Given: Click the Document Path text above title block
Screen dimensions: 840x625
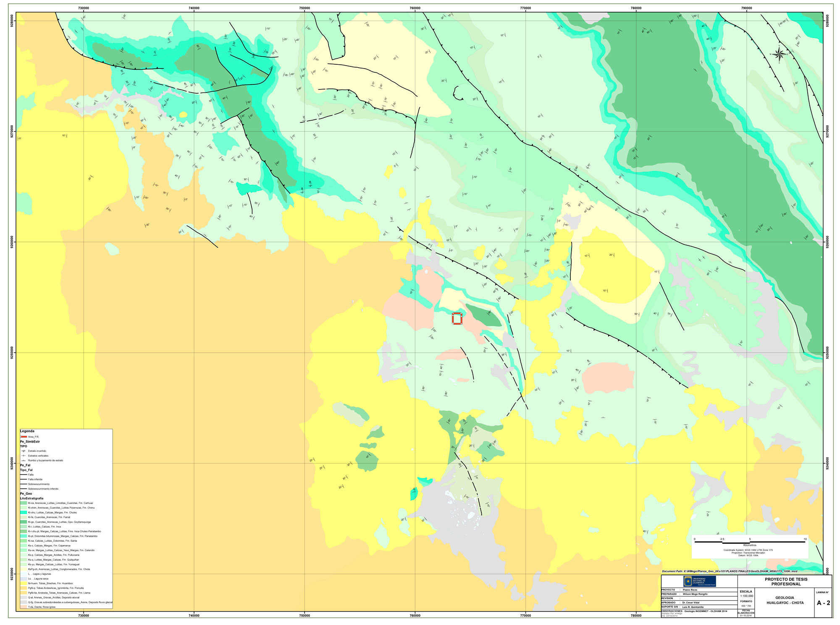Looking at the screenshot, I should pos(729,571).
